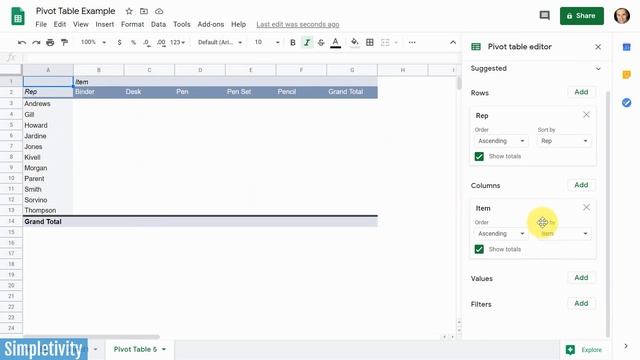
Task: Star the Pivot Table Example document
Action: [129, 11]
